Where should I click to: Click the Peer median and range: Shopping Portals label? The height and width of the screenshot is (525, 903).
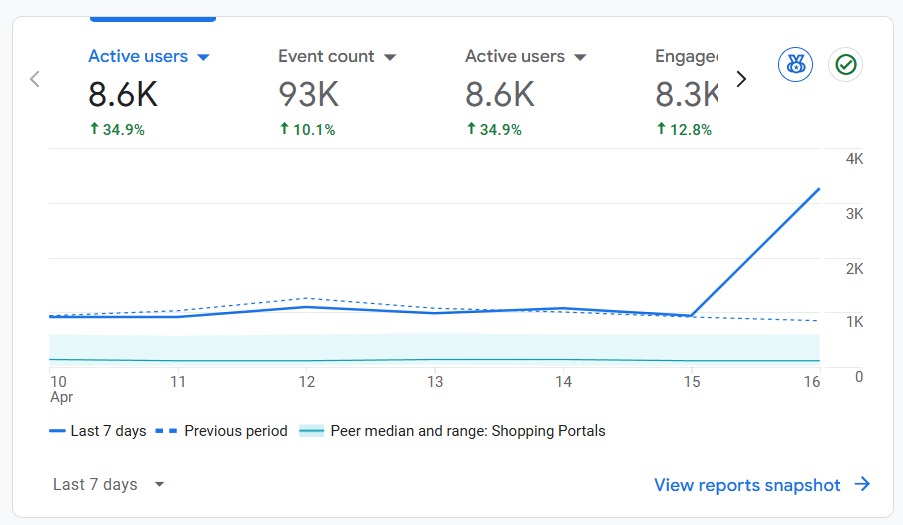coord(467,432)
